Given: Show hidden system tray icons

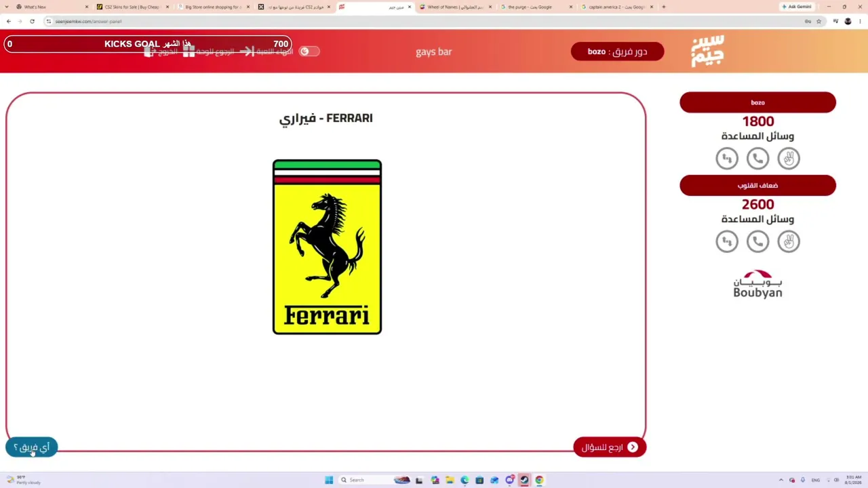Looking at the screenshot, I should pos(781,480).
